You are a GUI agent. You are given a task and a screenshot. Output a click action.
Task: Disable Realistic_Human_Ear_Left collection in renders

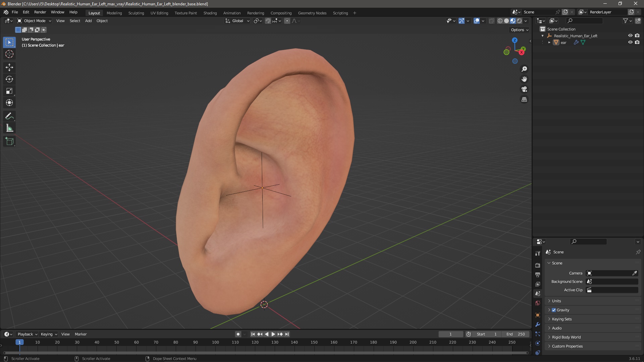[x=637, y=36]
